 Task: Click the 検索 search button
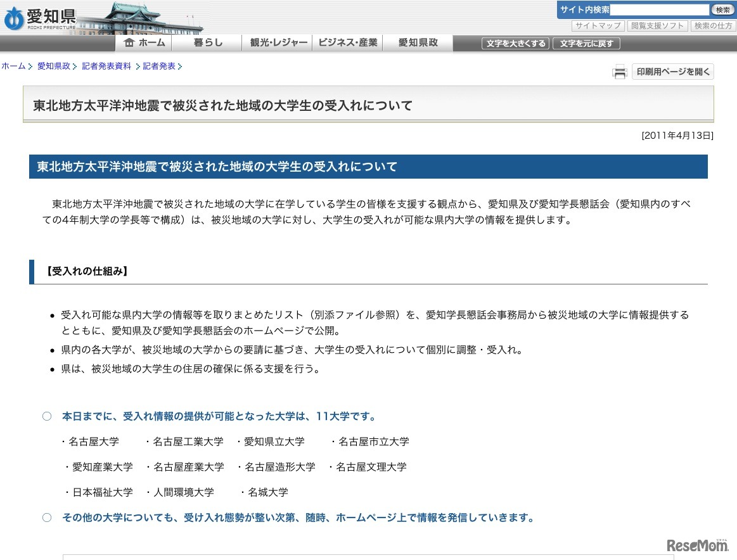(722, 10)
